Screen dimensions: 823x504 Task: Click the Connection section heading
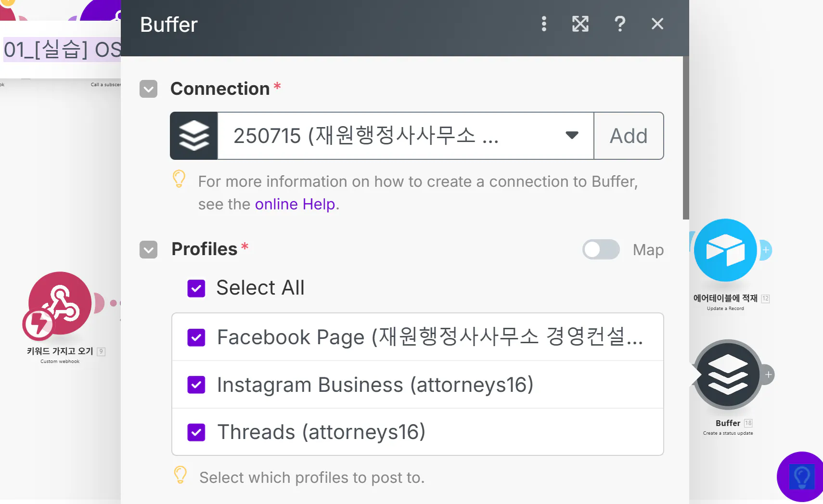(x=220, y=89)
